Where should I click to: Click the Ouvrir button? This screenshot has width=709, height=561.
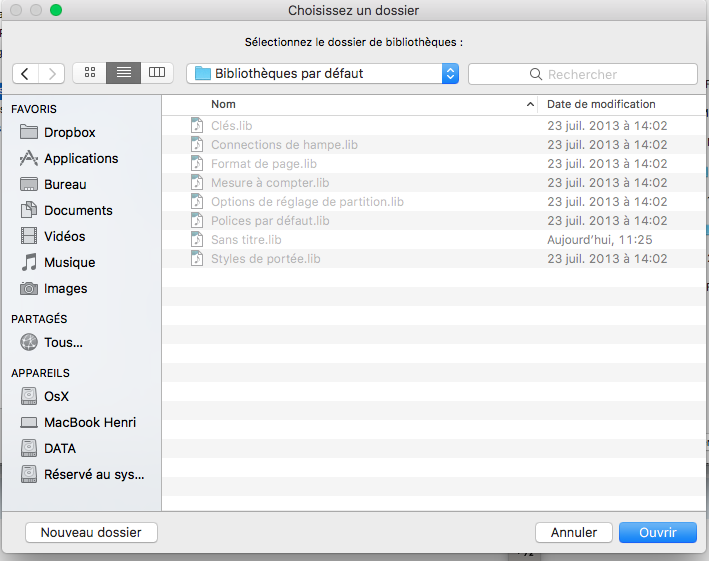click(x=657, y=533)
